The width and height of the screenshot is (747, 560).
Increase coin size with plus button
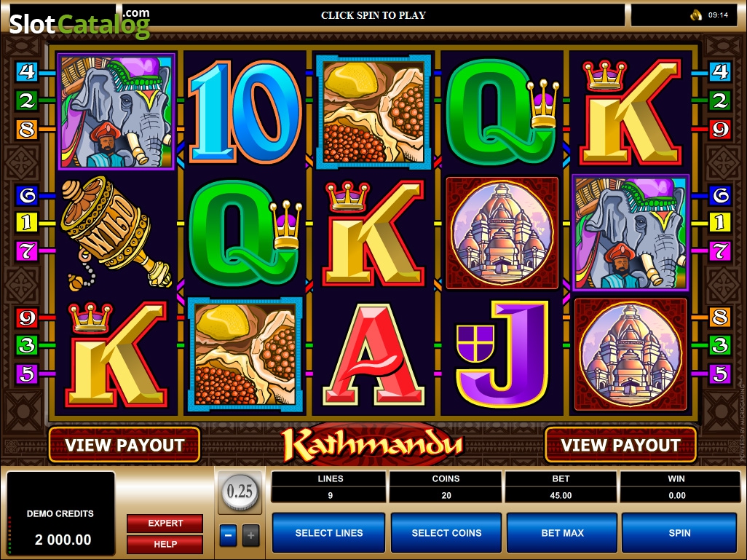tap(251, 536)
